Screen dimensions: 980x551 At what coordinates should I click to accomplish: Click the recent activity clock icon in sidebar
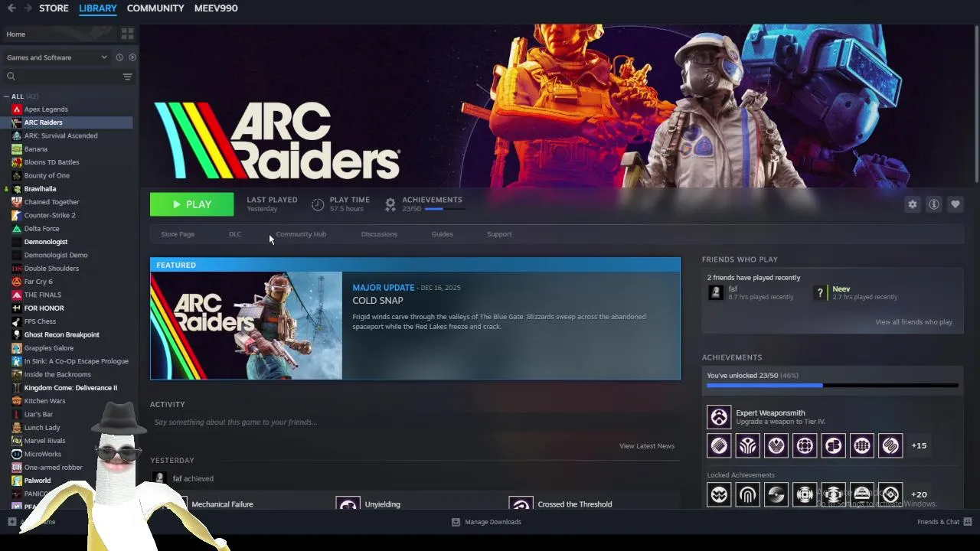pyautogui.click(x=119, y=57)
